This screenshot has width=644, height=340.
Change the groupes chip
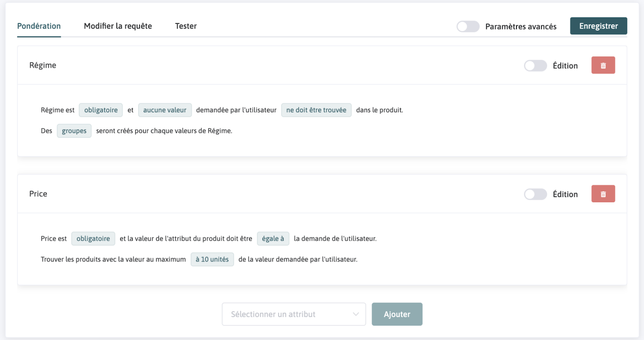[x=74, y=131]
